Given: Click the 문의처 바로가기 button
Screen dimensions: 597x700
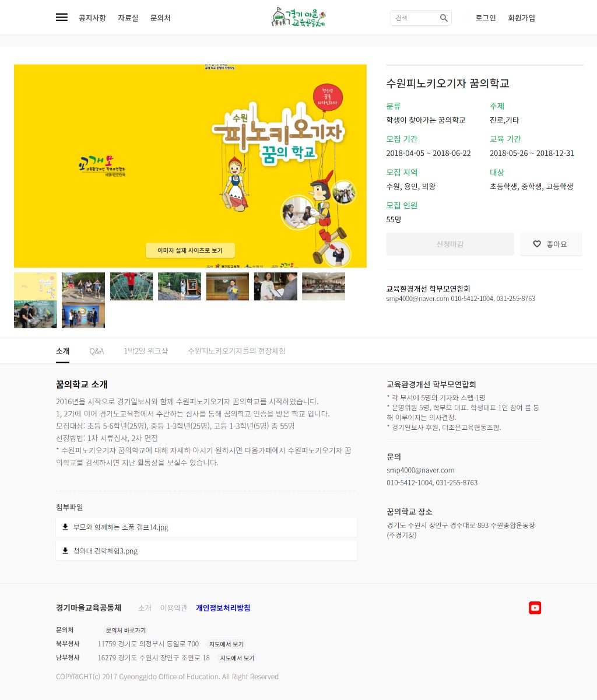Looking at the screenshot, I should click(126, 631).
